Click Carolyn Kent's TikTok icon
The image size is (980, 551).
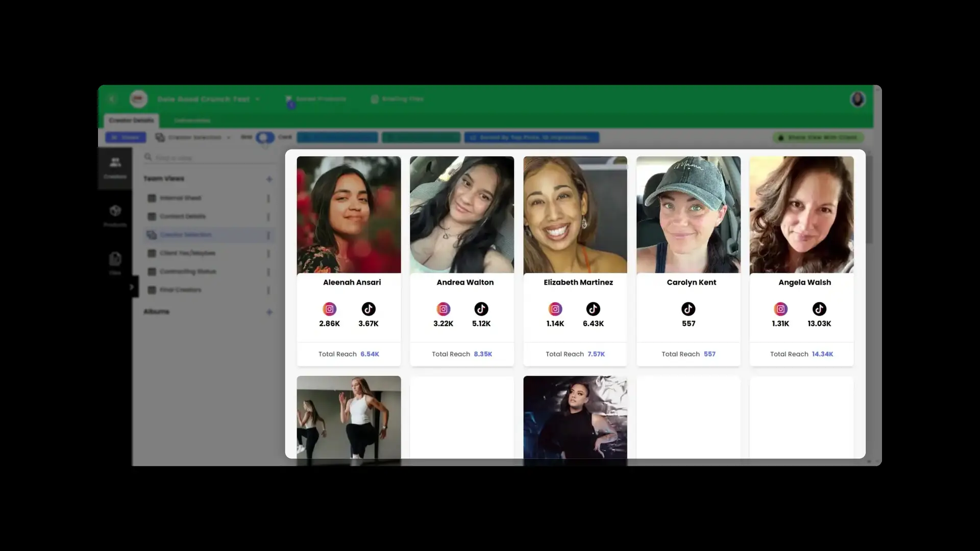point(689,309)
